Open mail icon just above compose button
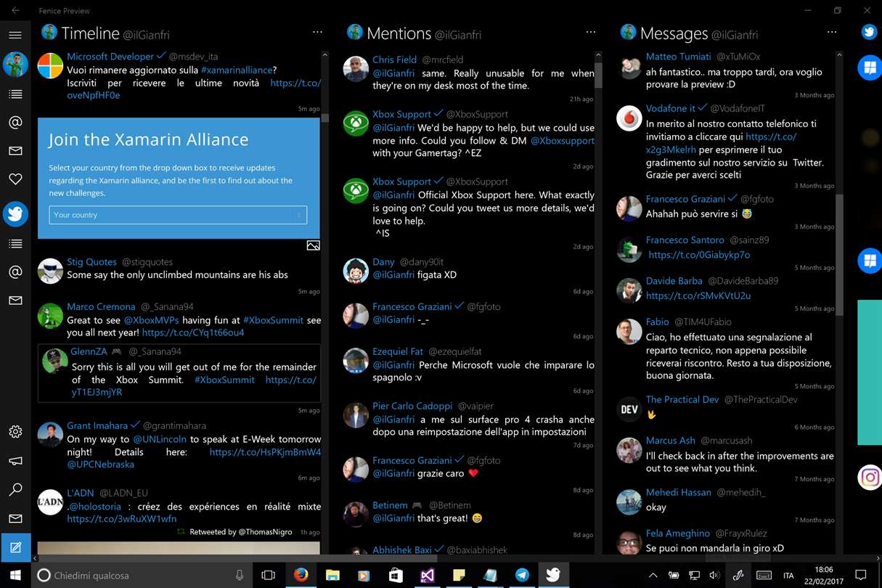The image size is (882, 588). (15, 519)
